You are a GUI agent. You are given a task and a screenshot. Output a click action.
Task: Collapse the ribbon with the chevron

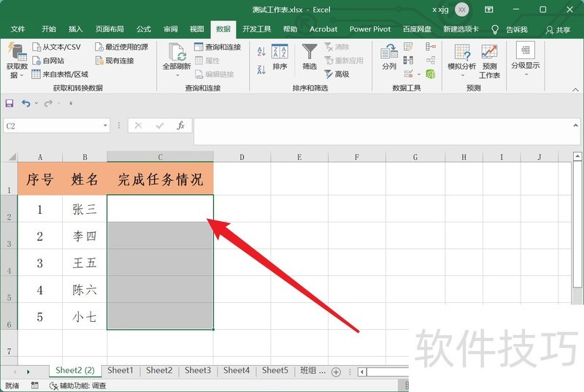pos(575,89)
